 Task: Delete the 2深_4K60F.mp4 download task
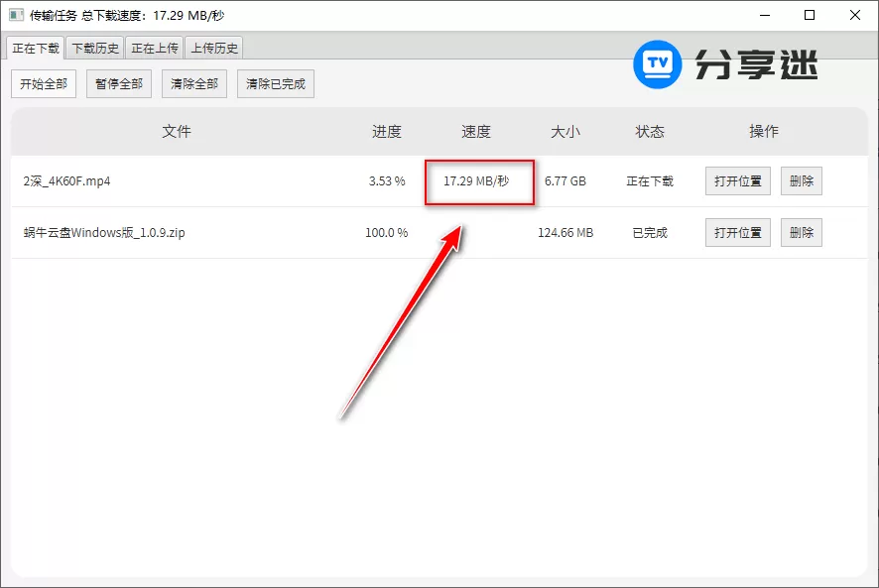801,180
